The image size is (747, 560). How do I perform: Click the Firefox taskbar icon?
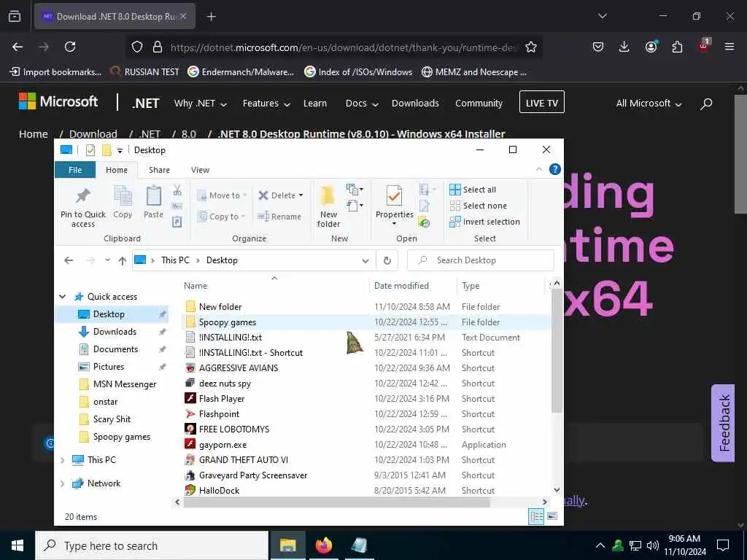click(x=323, y=545)
